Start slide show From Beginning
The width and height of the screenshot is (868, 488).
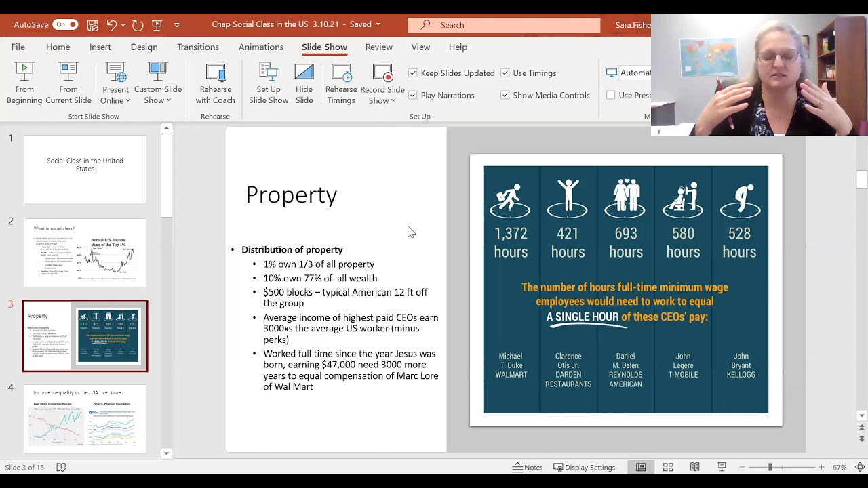[x=24, y=83]
